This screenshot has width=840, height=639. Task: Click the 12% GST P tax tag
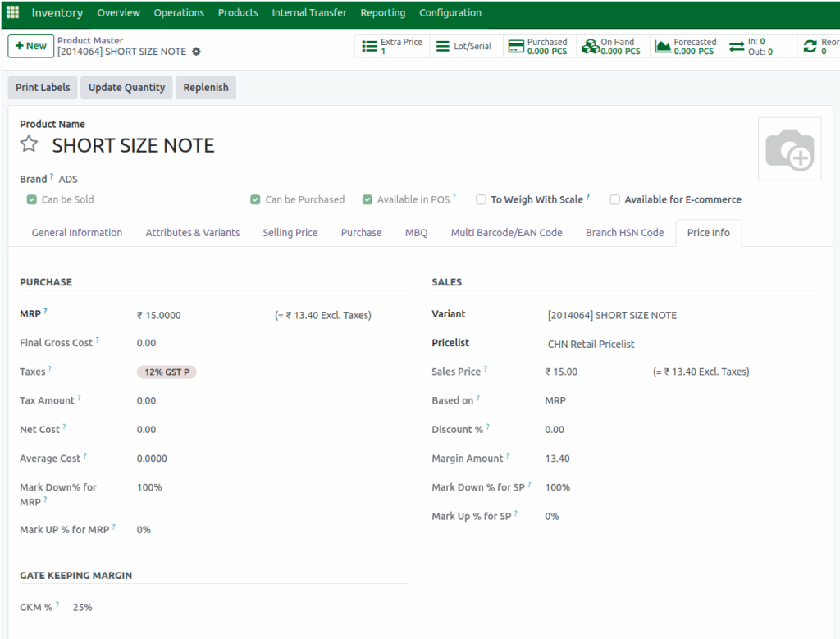point(166,372)
